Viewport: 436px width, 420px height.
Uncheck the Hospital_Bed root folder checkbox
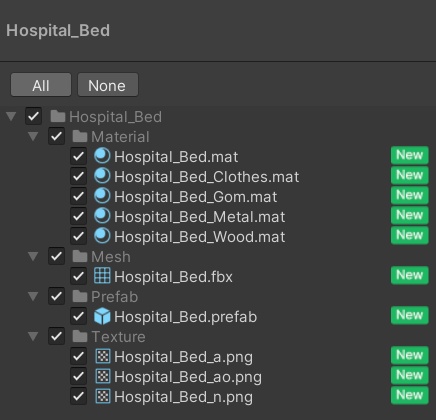(x=33, y=116)
